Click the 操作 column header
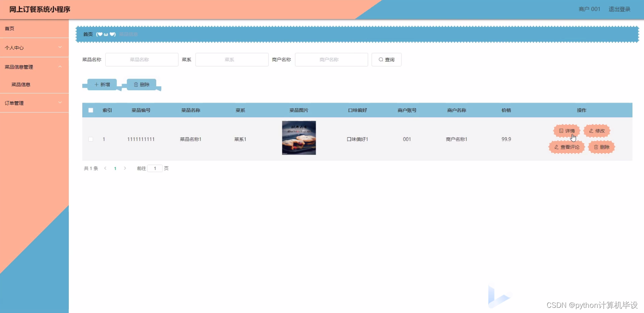Viewport: 644px width, 313px height. (582, 110)
